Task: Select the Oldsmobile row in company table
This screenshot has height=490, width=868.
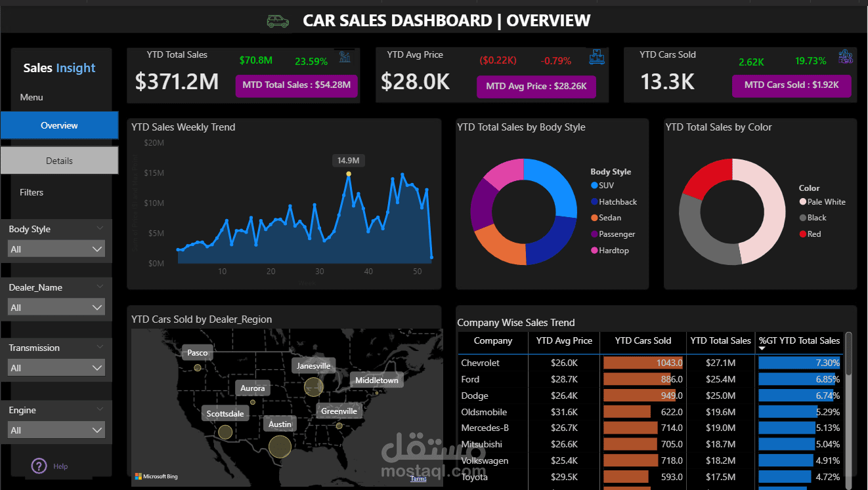Action: coord(650,412)
